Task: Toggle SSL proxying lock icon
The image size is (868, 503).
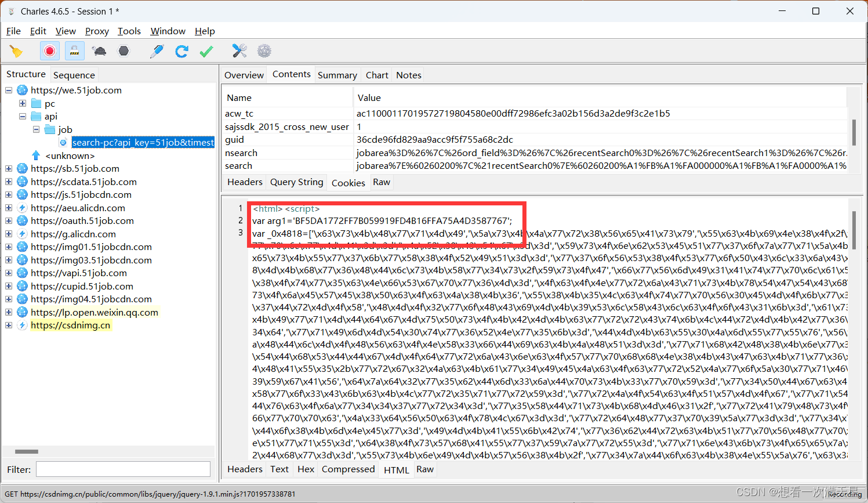Action: coord(75,51)
